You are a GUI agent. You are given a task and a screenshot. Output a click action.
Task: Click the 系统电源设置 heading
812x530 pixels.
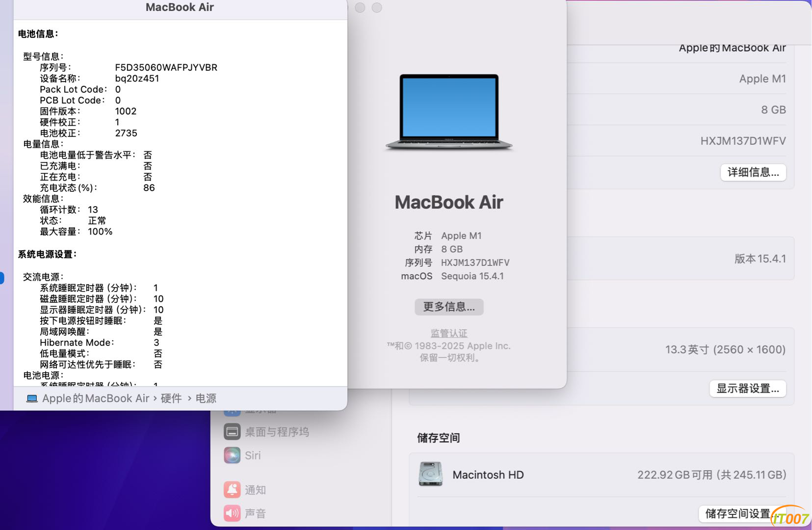pos(47,254)
